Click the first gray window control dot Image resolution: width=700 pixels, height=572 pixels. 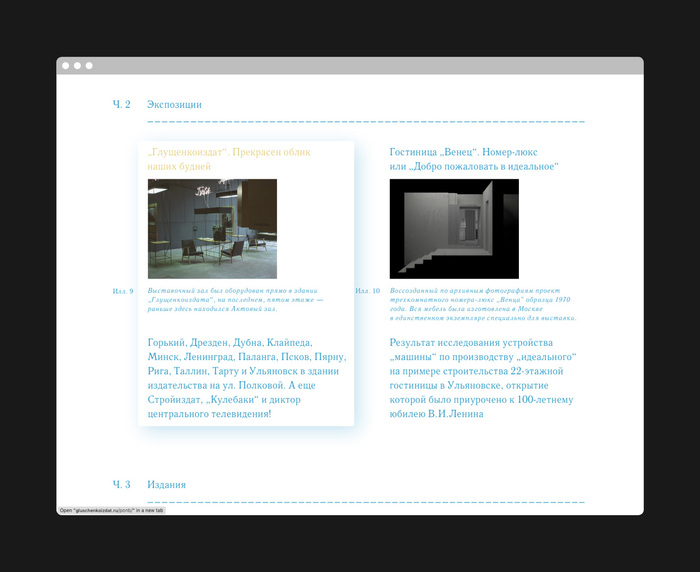66,66
